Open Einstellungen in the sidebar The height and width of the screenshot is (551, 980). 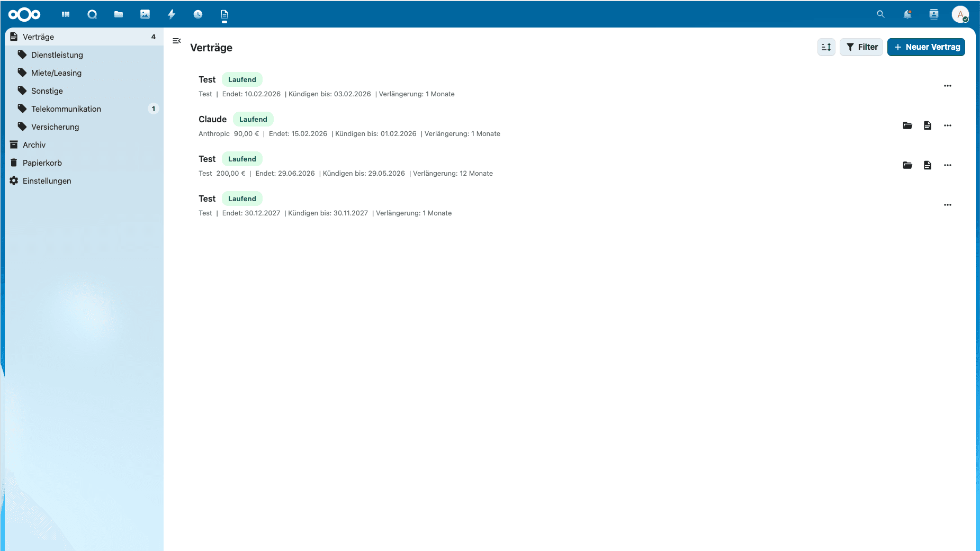coord(47,180)
